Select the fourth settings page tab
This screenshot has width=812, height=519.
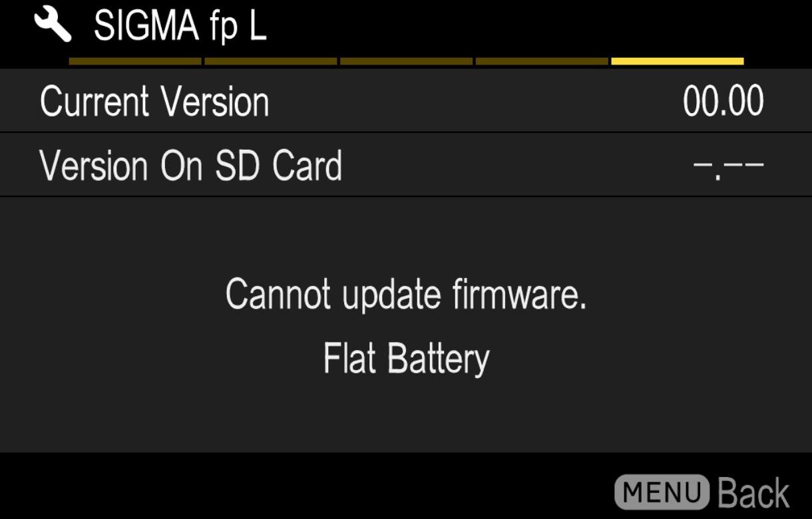tap(542, 61)
